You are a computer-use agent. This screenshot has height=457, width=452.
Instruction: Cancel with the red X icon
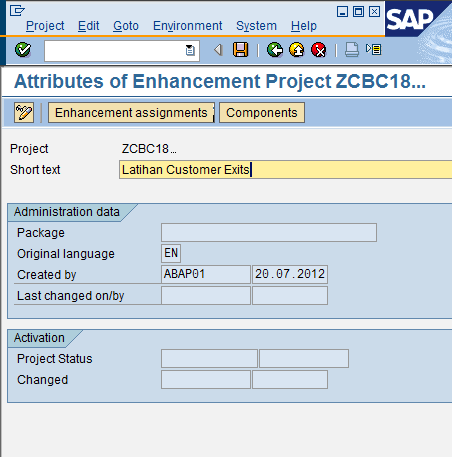coord(319,50)
